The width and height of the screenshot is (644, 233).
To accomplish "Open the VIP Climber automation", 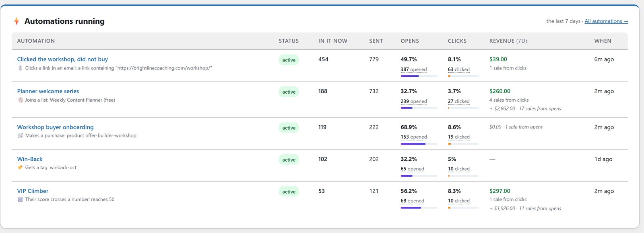I will point(33,191).
